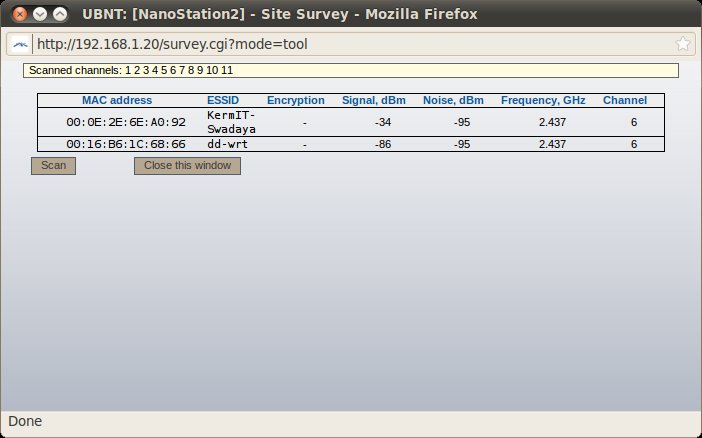Click the bookmark star in the address bar
The width and height of the screenshot is (702, 438).
(683, 44)
